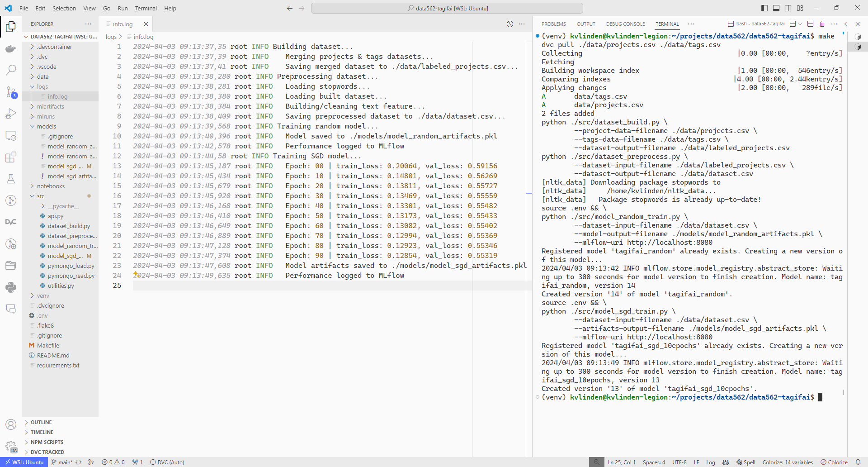
Task: Expand the OUTLINE section
Action: pyautogui.click(x=41, y=422)
